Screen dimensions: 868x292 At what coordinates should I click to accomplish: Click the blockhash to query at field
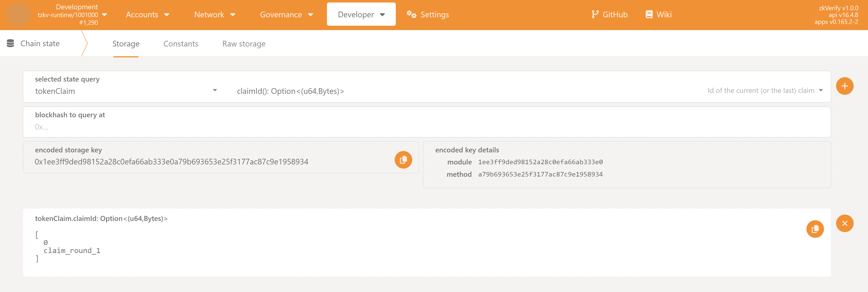pos(426,127)
